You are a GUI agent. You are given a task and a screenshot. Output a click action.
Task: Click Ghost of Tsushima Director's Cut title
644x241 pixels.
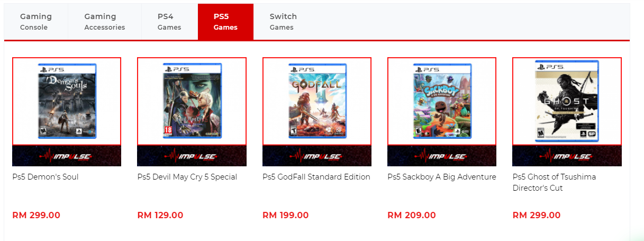click(554, 182)
